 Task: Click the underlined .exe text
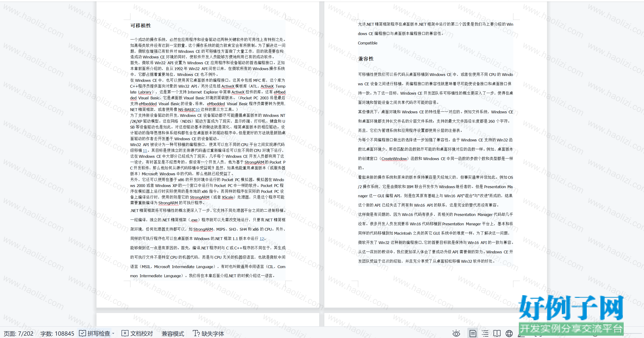(194, 220)
